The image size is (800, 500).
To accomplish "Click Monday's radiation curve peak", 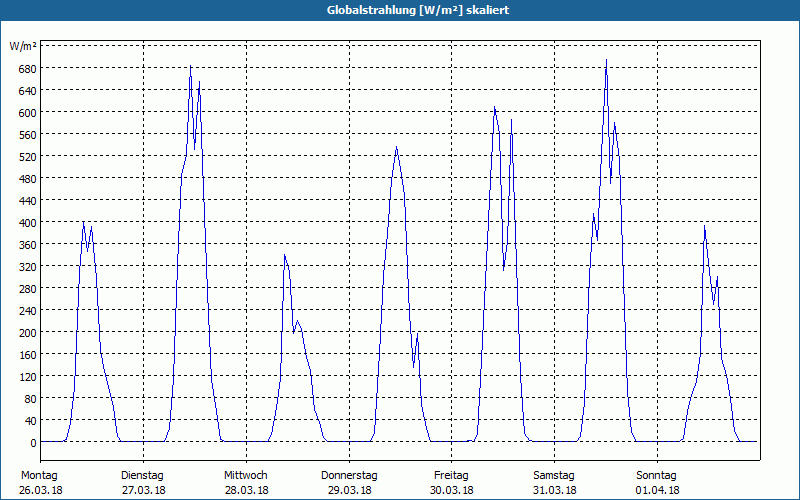I will pos(84,222).
